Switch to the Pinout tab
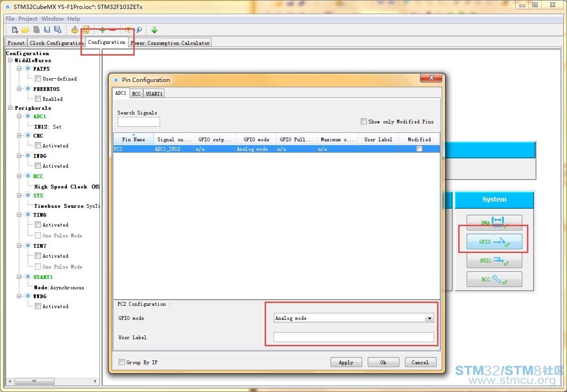567x392 pixels. pyautogui.click(x=16, y=43)
